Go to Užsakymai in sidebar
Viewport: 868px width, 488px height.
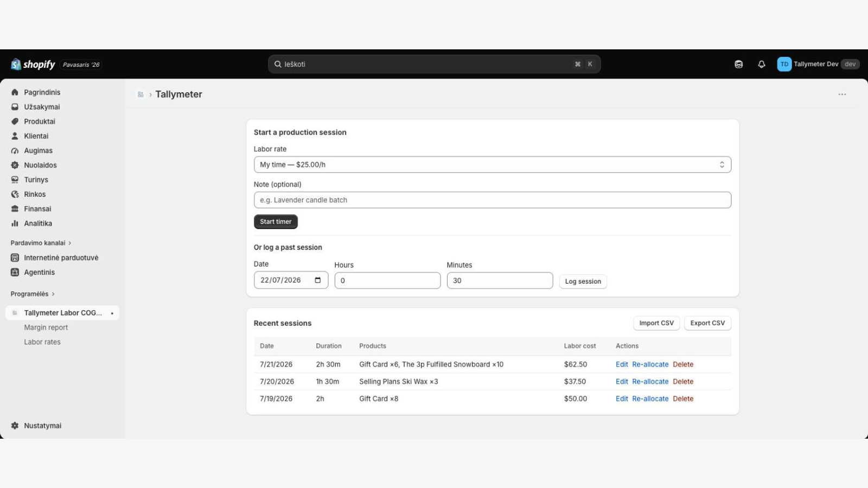42,107
